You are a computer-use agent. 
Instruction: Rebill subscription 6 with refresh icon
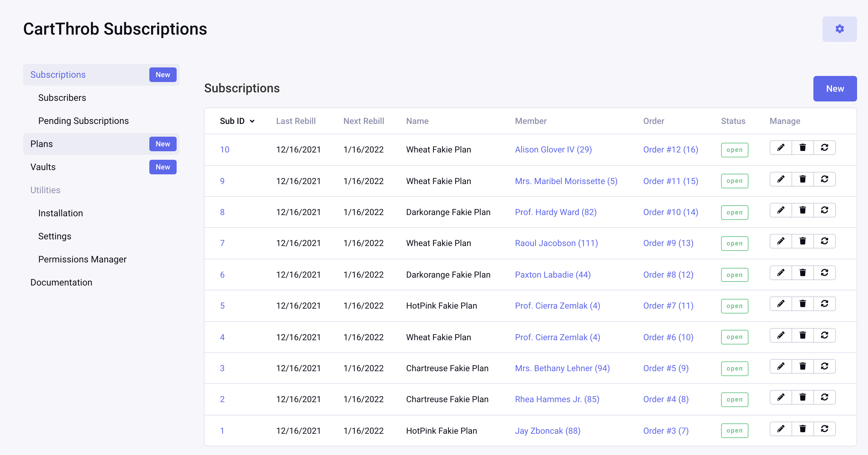click(x=825, y=273)
